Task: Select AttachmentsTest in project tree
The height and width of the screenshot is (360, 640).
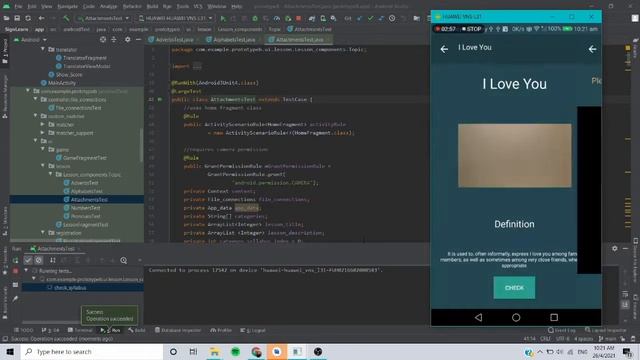Action: [89, 200]
